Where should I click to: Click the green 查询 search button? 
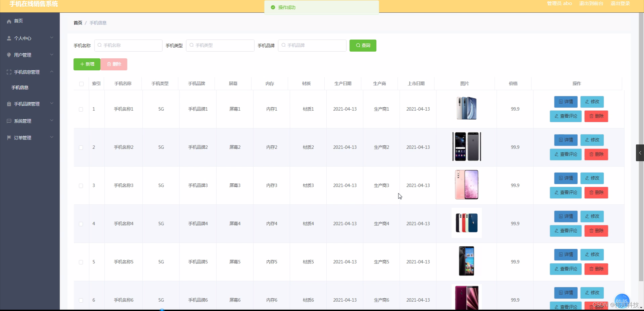363,45
